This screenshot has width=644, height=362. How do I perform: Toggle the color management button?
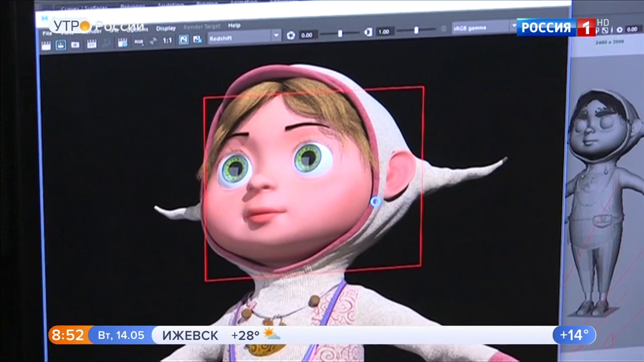coord(444,29)
